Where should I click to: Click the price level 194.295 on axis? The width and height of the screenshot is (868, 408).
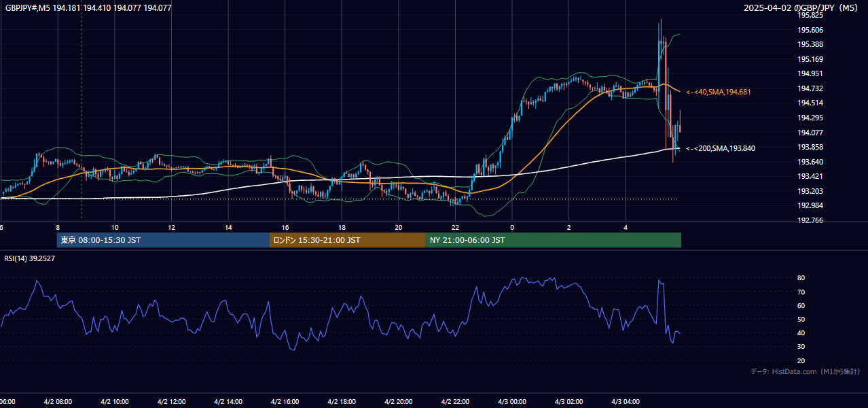[810, 118]
